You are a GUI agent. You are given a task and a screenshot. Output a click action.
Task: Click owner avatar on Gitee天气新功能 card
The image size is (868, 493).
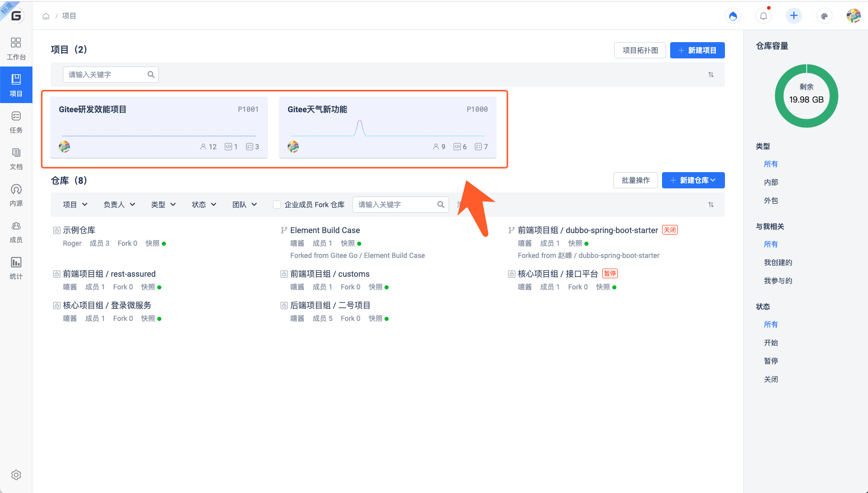tap(293, 147)
